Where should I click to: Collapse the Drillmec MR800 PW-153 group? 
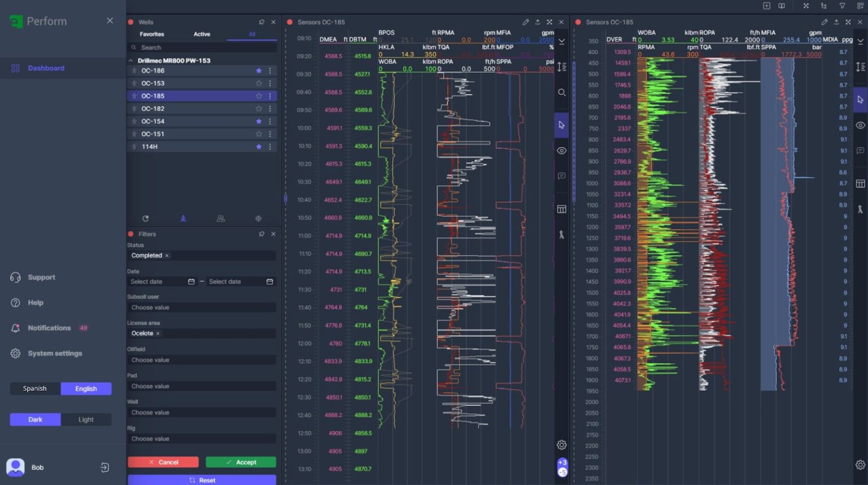pos(131,60)
